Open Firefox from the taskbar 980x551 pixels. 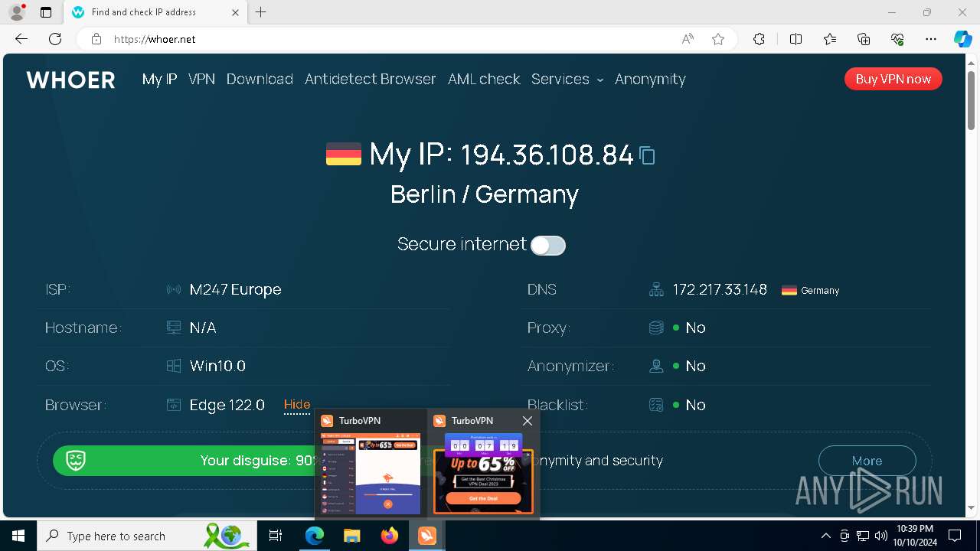point(390,536)
